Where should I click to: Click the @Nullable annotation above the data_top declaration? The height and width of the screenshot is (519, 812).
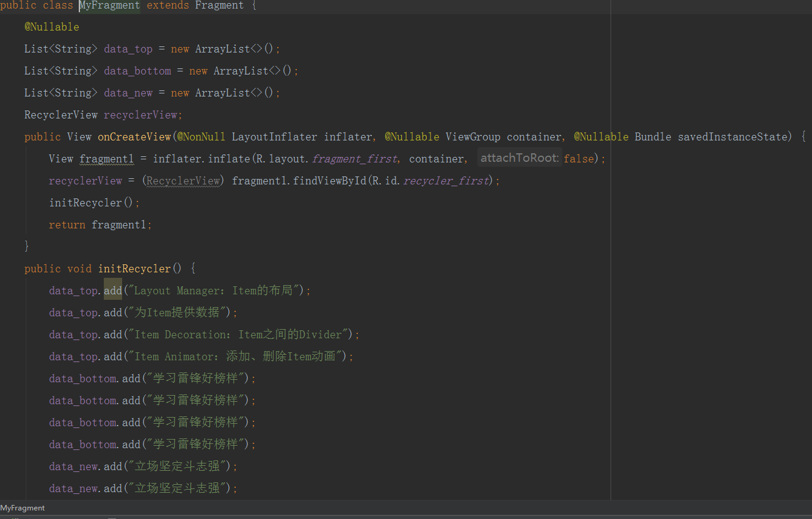click(52, 27)
